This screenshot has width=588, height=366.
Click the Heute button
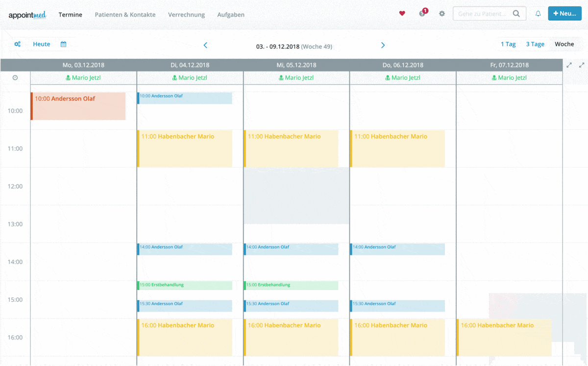click(x=42, y=44)
